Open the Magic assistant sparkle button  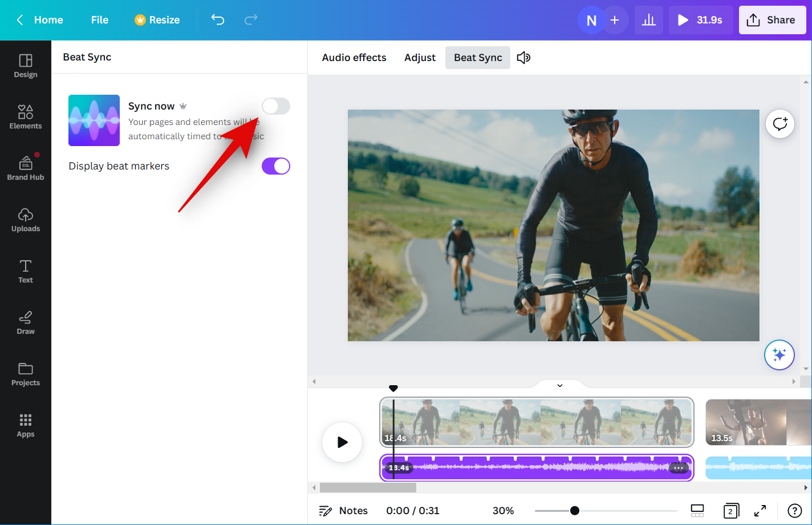tap(779, 355)
